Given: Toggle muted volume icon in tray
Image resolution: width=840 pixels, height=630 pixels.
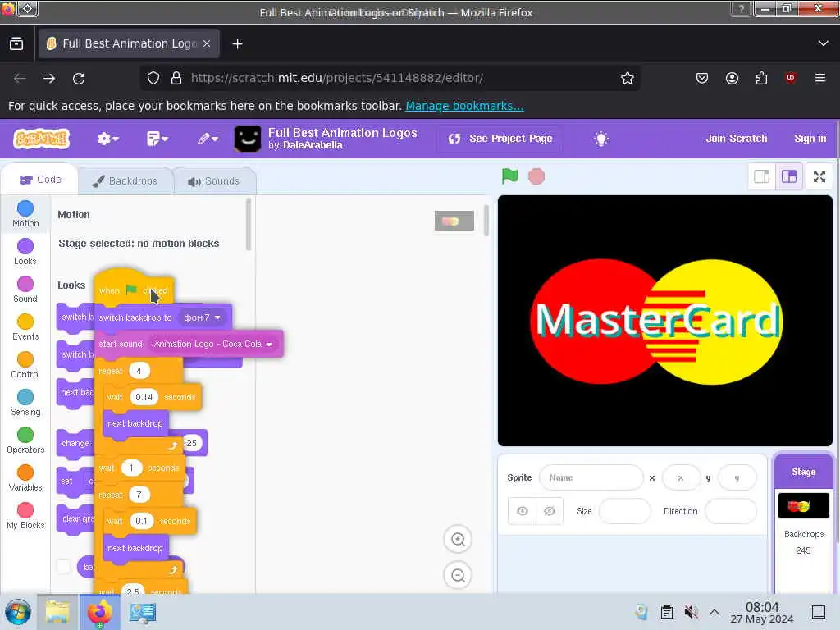Looking at the screenshot, I should click(691, 612).
